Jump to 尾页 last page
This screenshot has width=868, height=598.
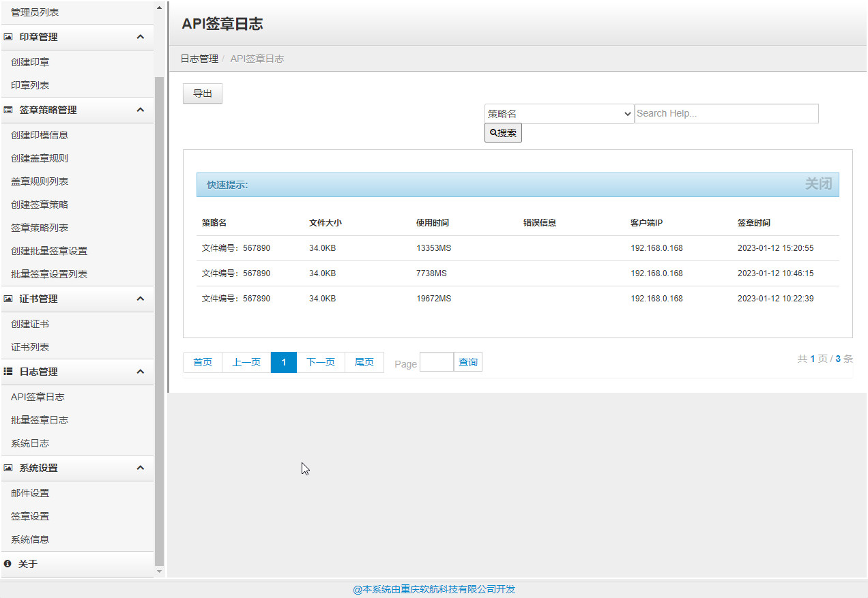364,362
